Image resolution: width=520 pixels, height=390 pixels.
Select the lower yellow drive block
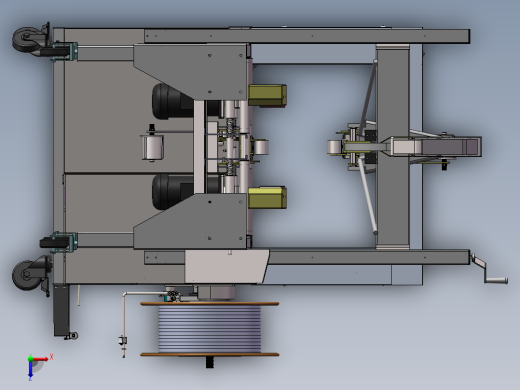[x=267, y=198]
